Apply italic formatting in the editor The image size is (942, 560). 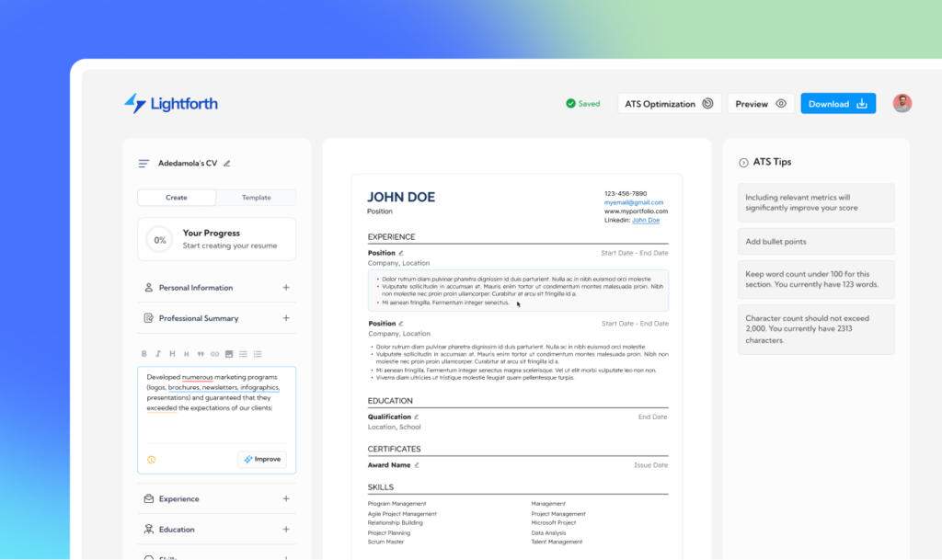pos(158,354)
